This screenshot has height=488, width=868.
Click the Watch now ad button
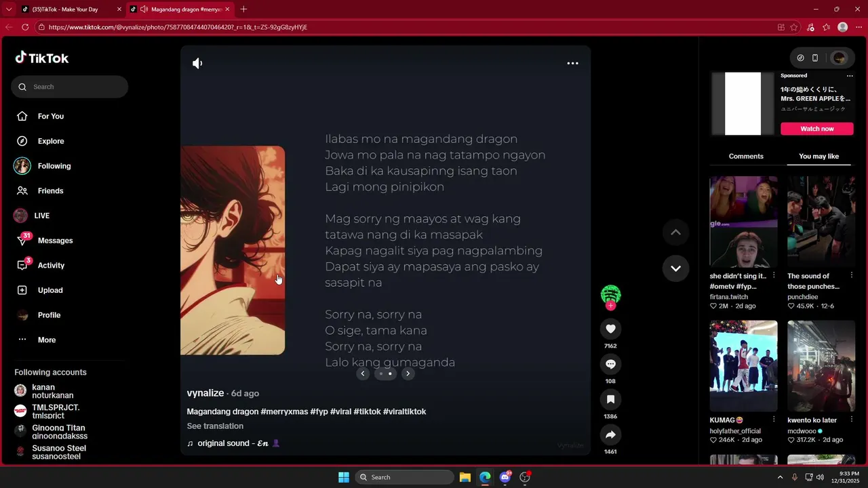817,129
